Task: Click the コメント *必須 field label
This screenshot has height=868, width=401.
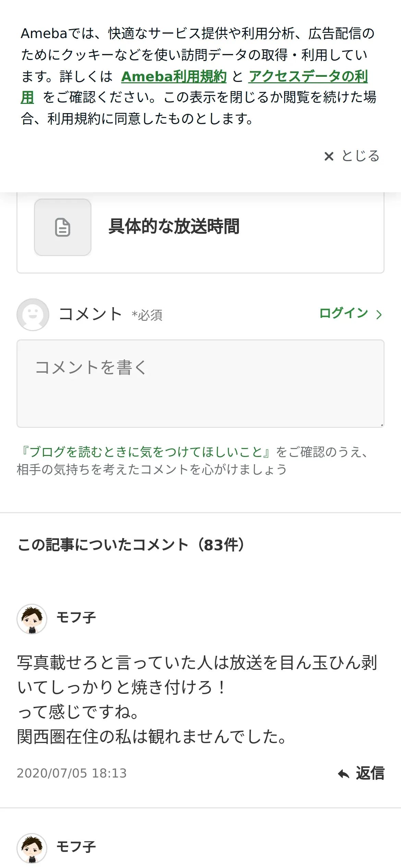Action: point(110,314)
